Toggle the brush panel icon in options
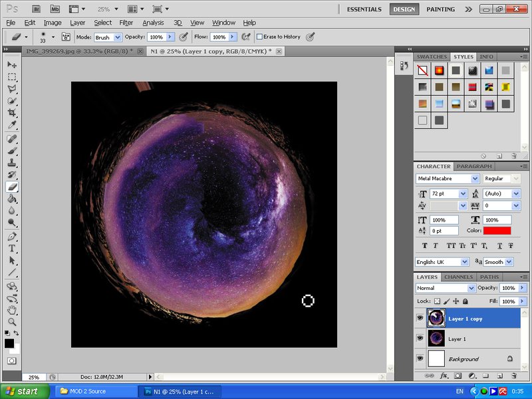 [66, 37]
